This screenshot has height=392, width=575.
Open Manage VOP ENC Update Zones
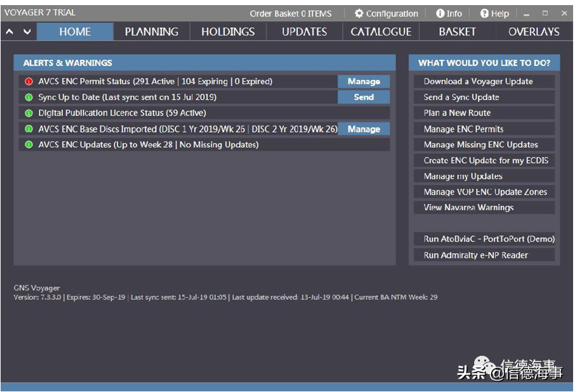(484, 192)
